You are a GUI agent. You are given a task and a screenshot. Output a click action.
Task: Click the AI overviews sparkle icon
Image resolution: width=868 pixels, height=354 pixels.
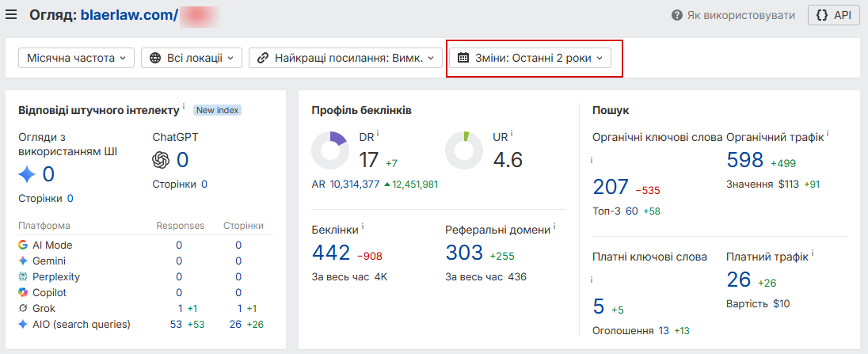(x=27, y=175)
